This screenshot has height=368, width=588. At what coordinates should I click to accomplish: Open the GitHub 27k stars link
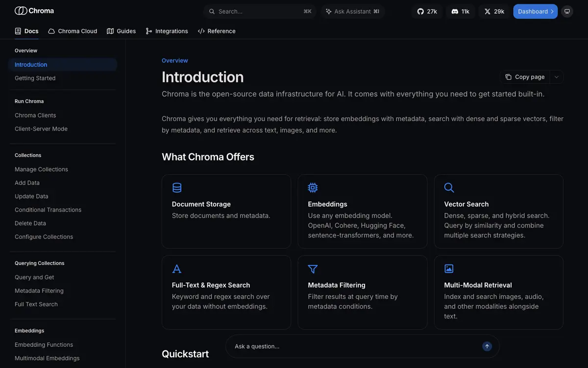coord(427,11)
